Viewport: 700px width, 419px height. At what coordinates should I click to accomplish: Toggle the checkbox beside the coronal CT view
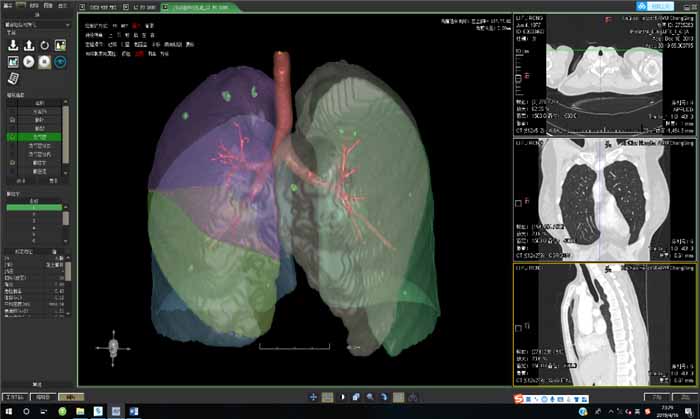click(x=517, y=204)
